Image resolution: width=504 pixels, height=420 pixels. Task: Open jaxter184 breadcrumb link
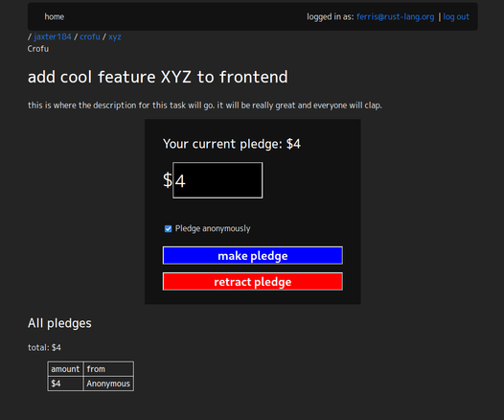click(x=53, y=36)
